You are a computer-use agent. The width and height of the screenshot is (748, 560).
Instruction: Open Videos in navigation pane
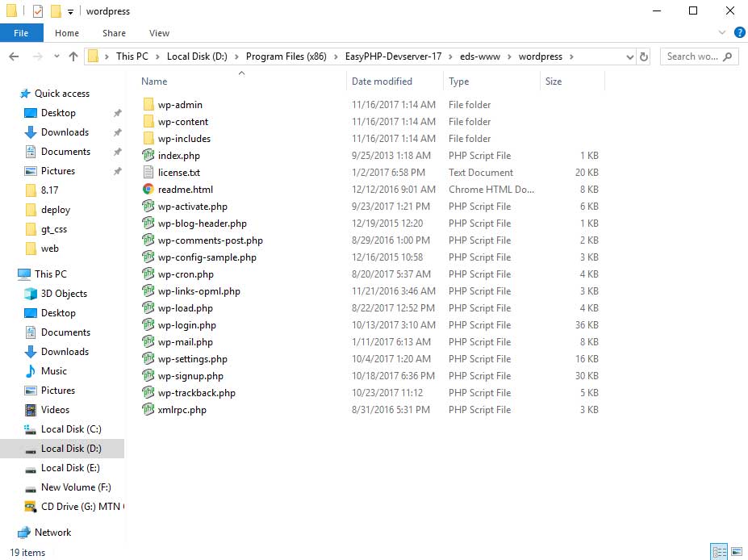coord(55,410)
